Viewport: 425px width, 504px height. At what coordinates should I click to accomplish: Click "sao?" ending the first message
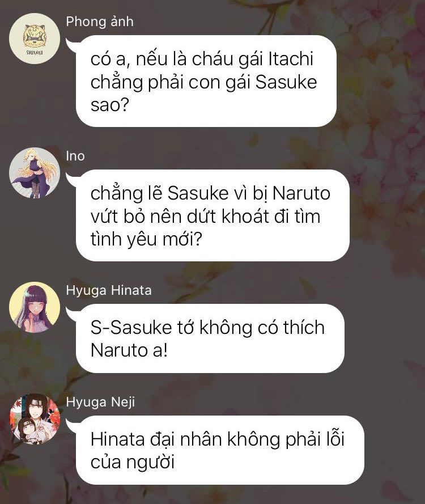click(x=109, y=105)
